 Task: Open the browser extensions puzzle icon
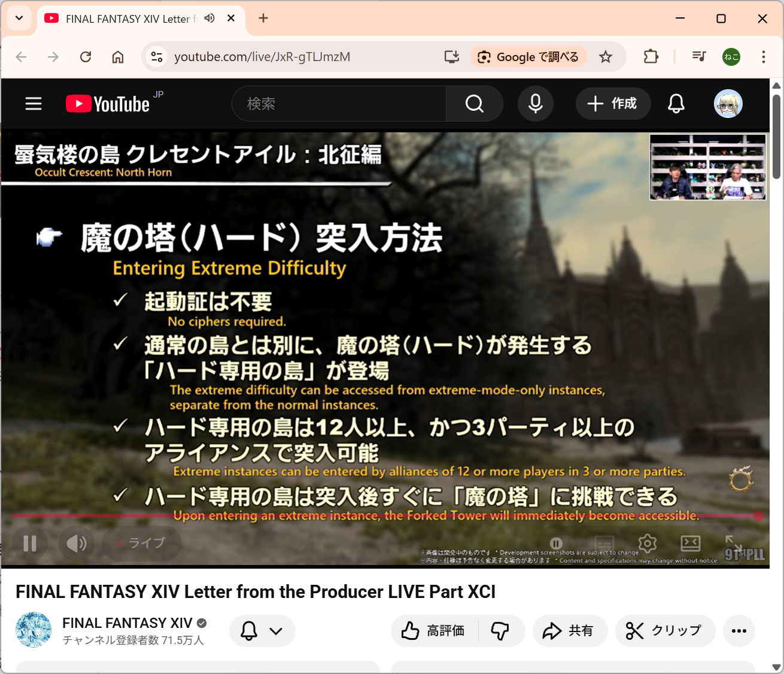click(x=651, y=57)
